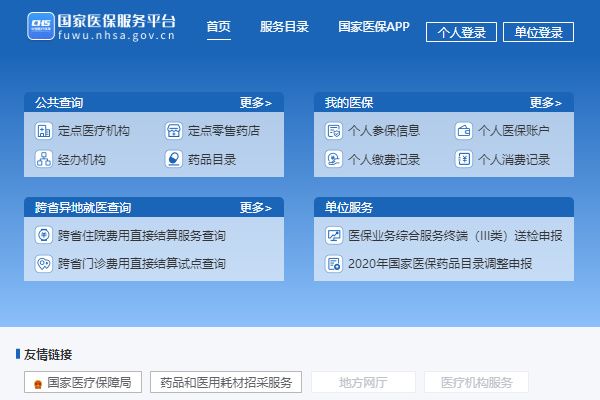Click the 医疗机构服务 link button
Viewport: 600px width, 400px height.
pyautogui.click(x=476, y=382)
